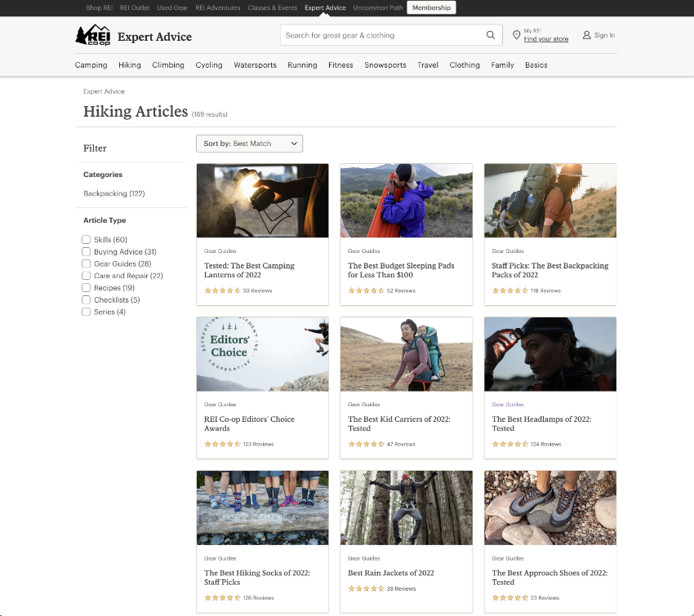The image size is (694, 616).
Task: Check the Series filter checkbox
Action: pos(87,312)
